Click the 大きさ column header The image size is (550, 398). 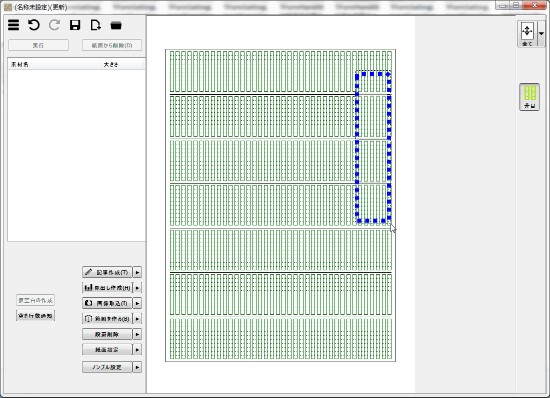pyautogui.click(x=123, y=64)
